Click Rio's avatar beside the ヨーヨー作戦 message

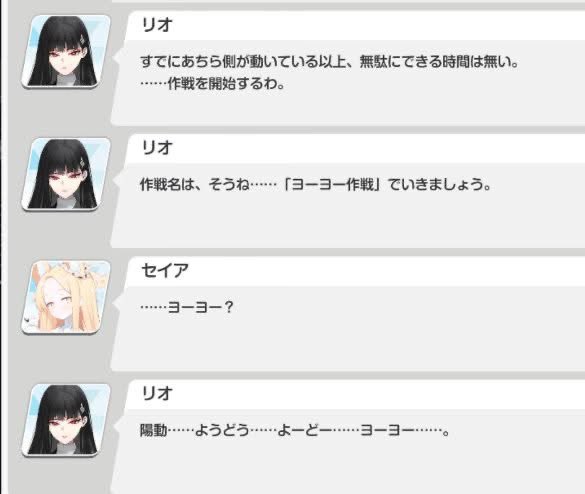(66, 175)
